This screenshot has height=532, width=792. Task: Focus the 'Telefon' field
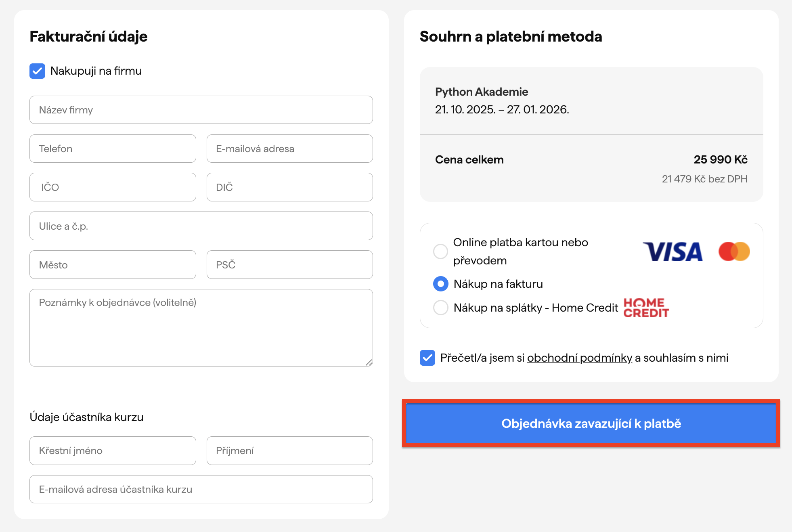[x=113, y=149]
